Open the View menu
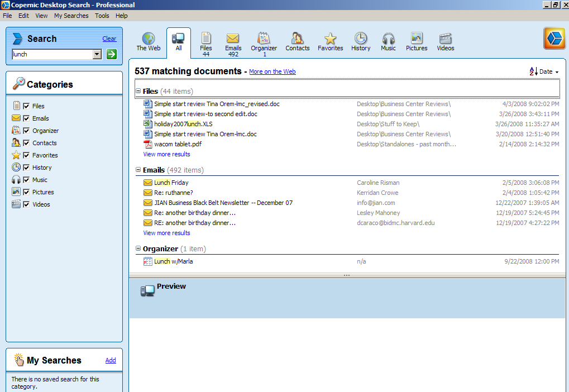The width and height of the screenshot is (569, 392). pos(41,16)
